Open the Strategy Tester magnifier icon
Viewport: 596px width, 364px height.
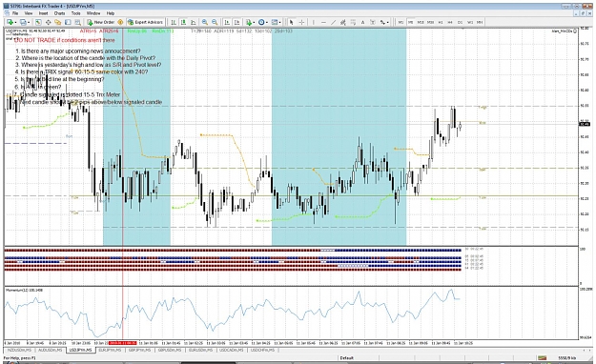point(77,22)
